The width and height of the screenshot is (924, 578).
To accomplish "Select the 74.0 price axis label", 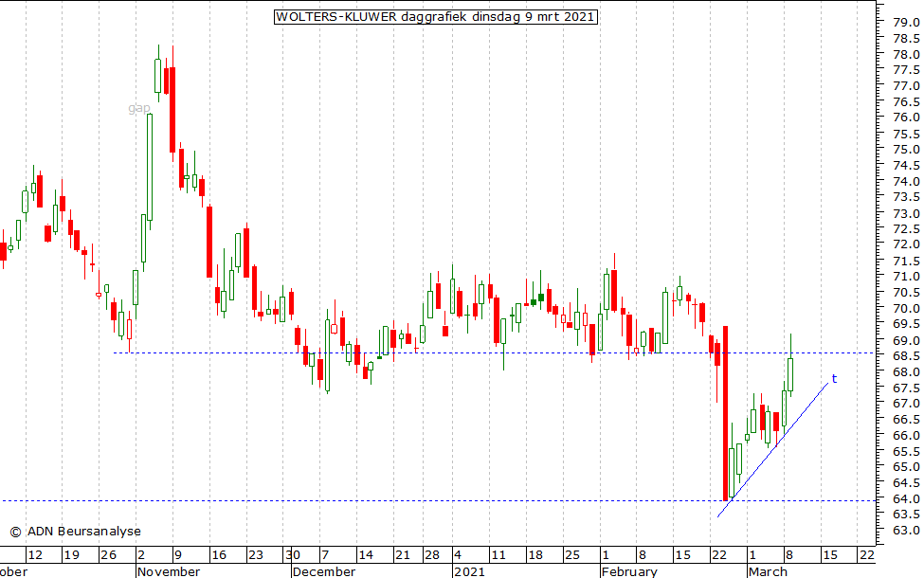I will point(906,182).
